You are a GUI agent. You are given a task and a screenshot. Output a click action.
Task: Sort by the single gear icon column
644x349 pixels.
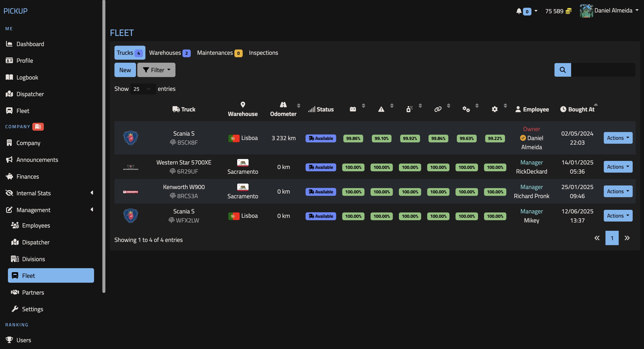[494, 109]
